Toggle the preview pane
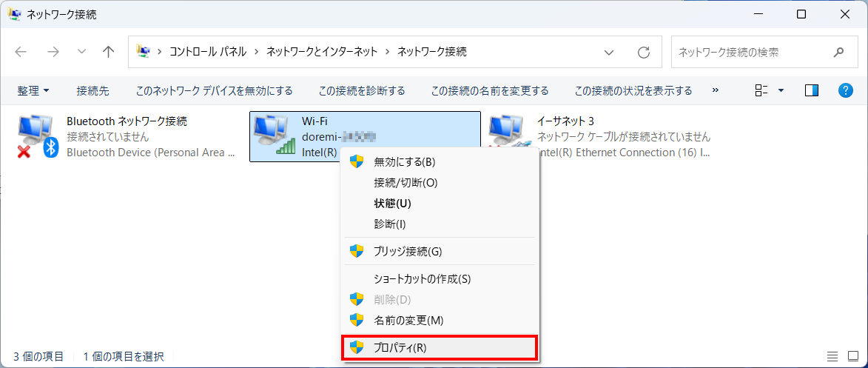 812,90
